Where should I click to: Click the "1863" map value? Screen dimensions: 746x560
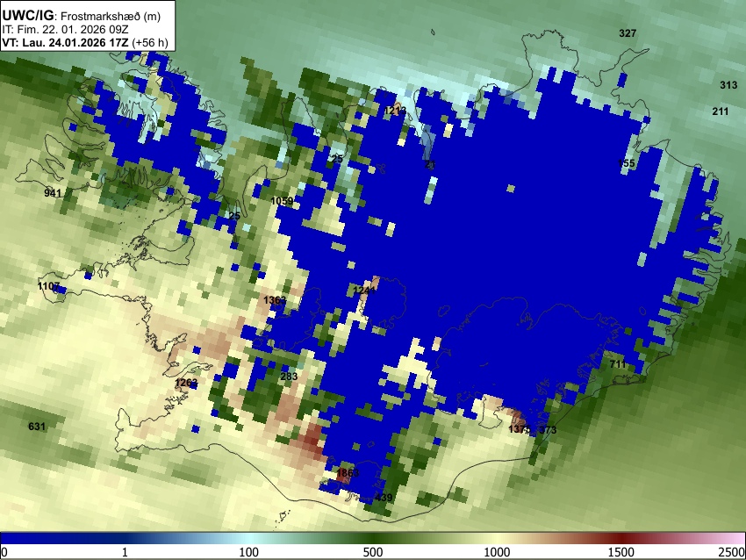[348, 473]
